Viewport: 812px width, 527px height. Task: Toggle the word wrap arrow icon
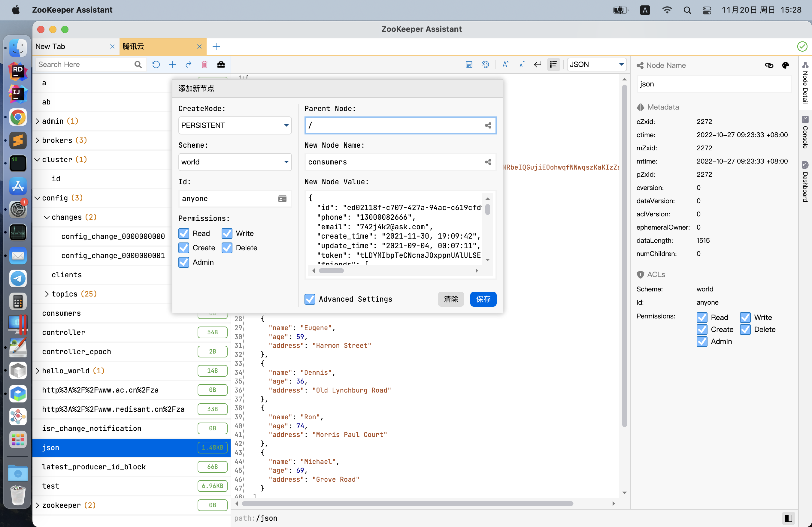click(537, 65)
